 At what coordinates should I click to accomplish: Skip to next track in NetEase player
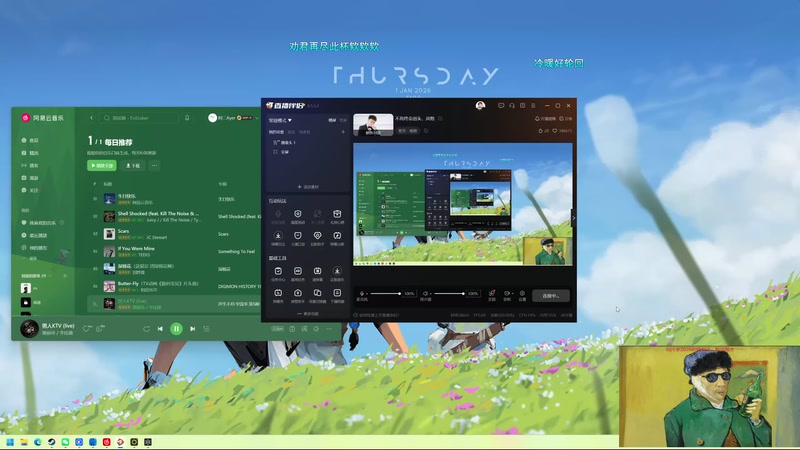192,329
